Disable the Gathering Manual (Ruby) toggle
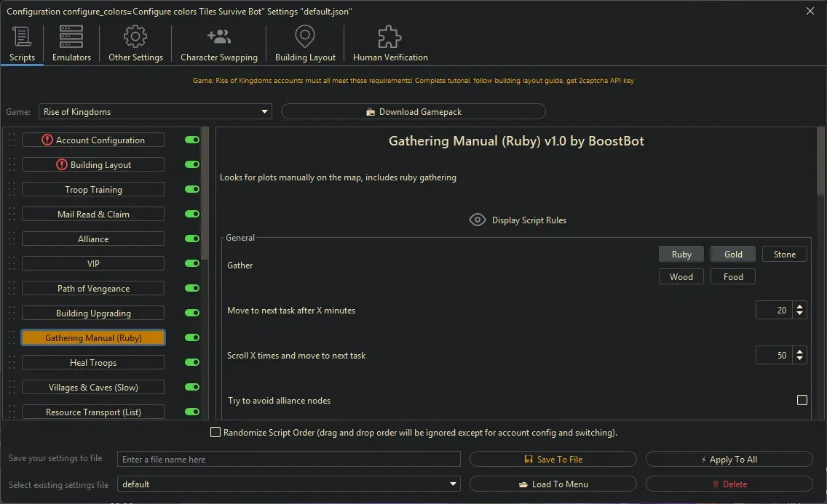 click(x=191, y=337)
